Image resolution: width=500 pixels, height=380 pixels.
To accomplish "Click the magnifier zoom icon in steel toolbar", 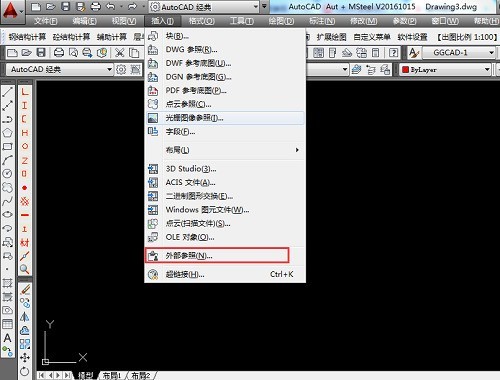I will click(x=25, y=269).
